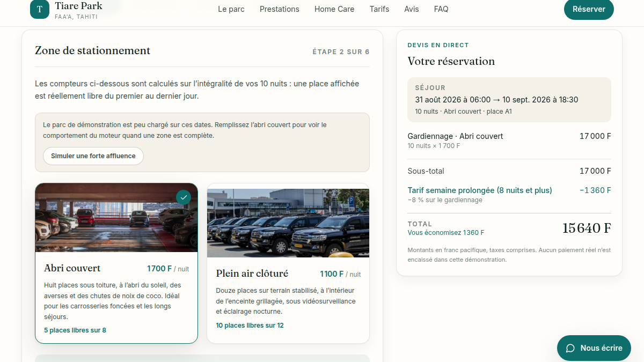Screen dimensions: 644x362
Task: Click the covered parking garage photo
Action: coord(116,218)
